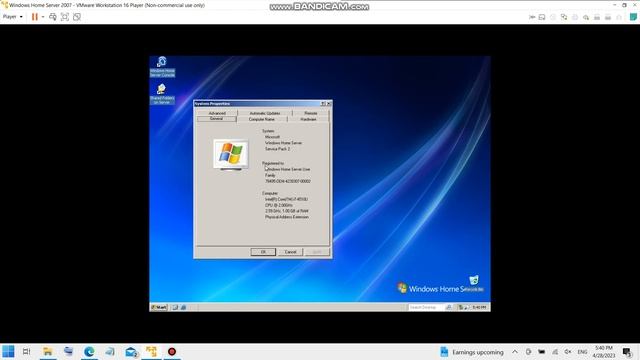Open the host clock and date

point(604,352)
